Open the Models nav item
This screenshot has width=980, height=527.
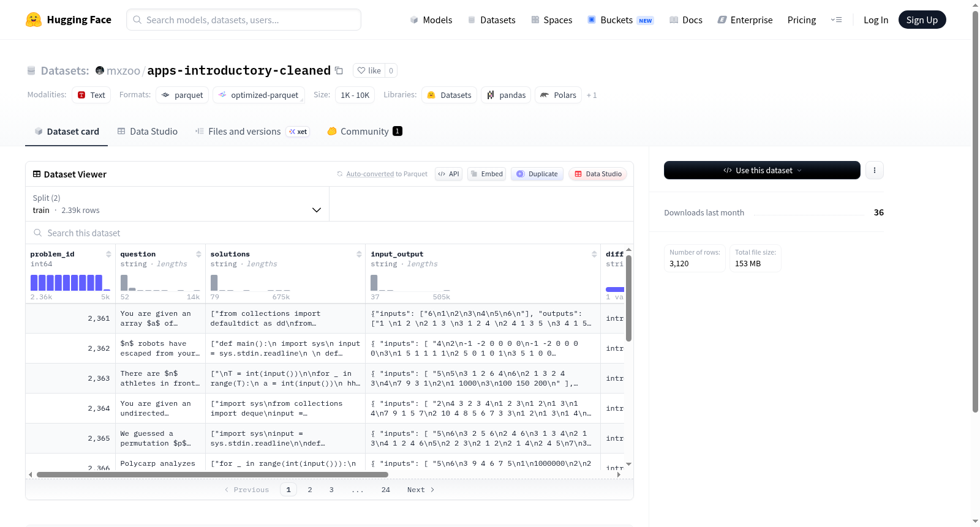click(431, 20)
